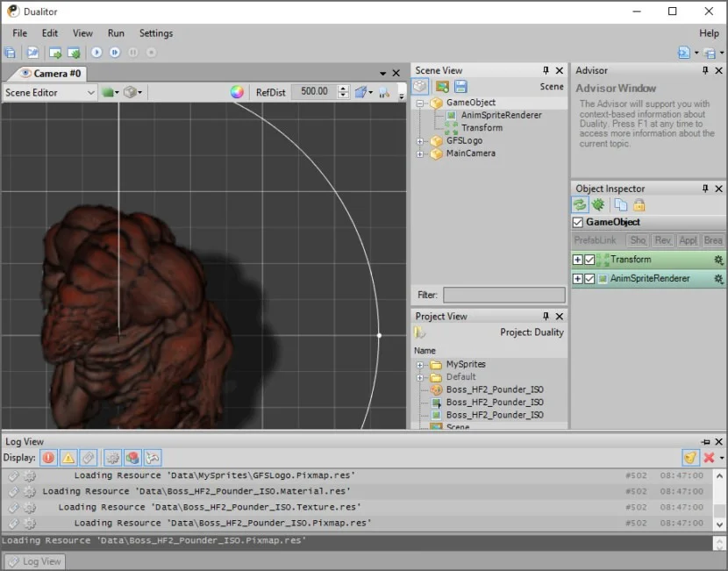The image size is (728, 571).
Task: Open the Scene Editor mode dropdown
Action: tap(50, 92)
